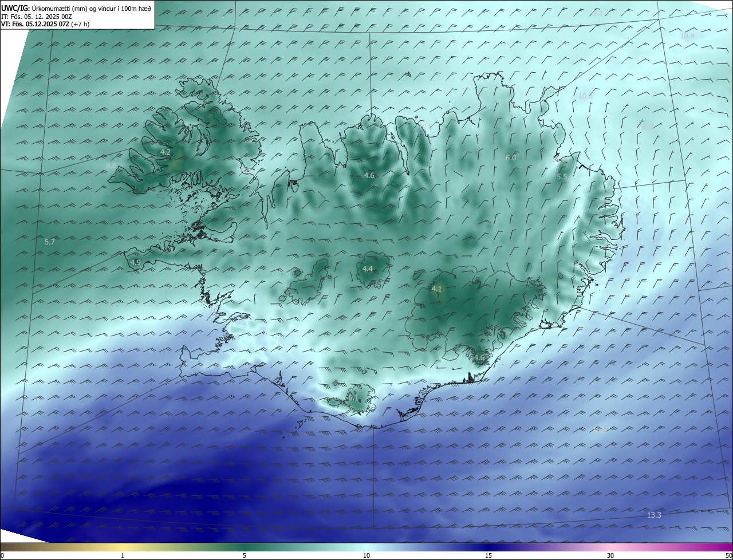
Task: Click the VT: Fös. 05.12.2025 07Z (+7 h) line
Action: pyautogui.click(x=46, y=24)
